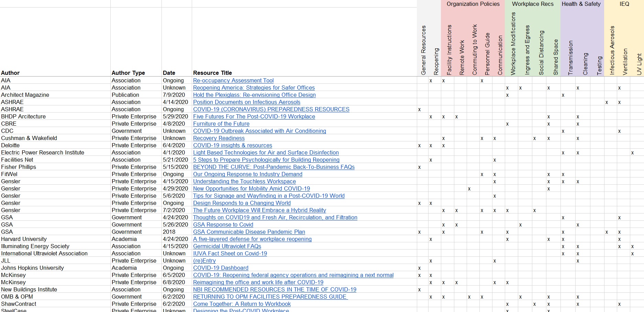644x312 pixels.
Task: Select the Publication author type cell
Action: tap(125, 95)
